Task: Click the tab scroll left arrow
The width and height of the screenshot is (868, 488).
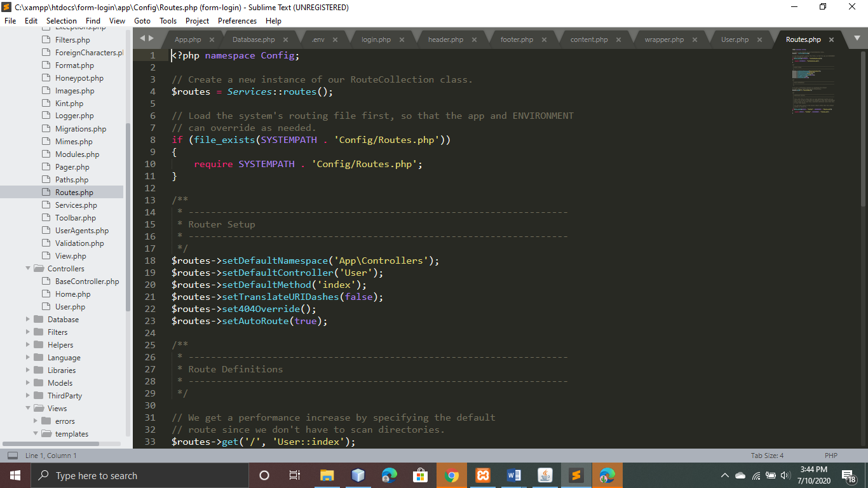Action: pyautogui.click(x=142, y=39)
